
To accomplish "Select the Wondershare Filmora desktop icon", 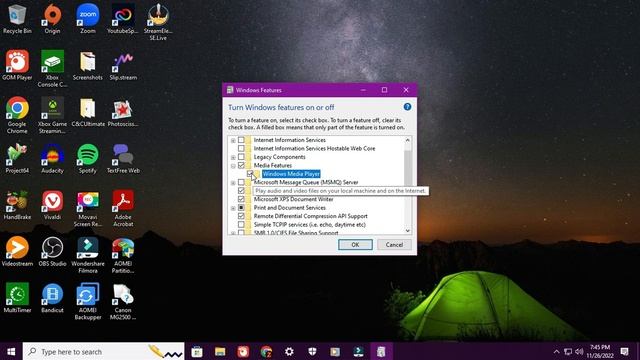I will click(88, 255).
